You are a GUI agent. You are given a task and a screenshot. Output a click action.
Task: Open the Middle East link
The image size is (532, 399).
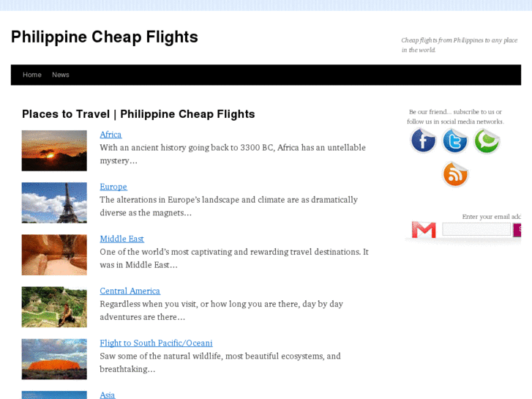[121, 239]
